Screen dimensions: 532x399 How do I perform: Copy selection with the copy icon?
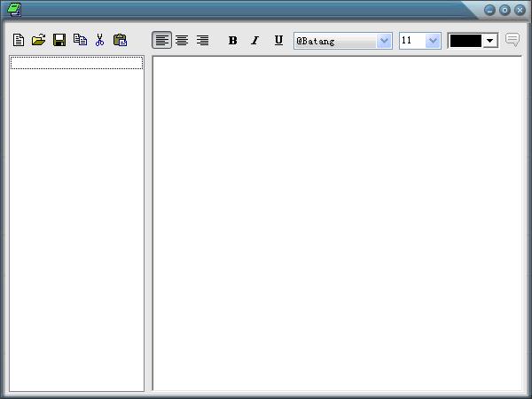point(80,40)
